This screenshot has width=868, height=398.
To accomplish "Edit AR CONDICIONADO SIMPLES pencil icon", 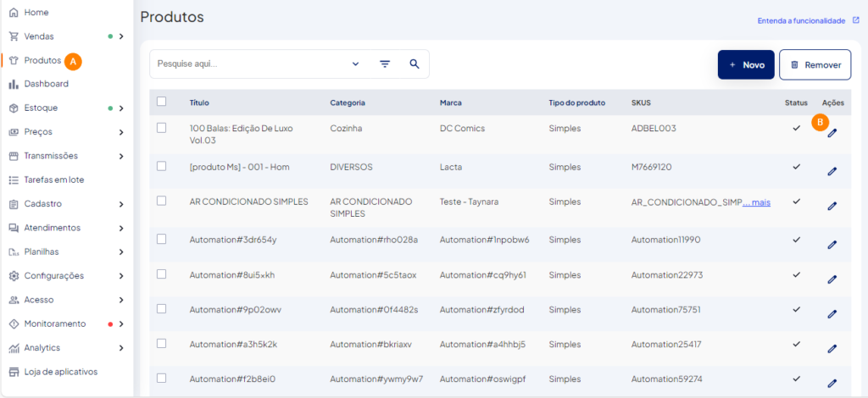I will [832, 206].
